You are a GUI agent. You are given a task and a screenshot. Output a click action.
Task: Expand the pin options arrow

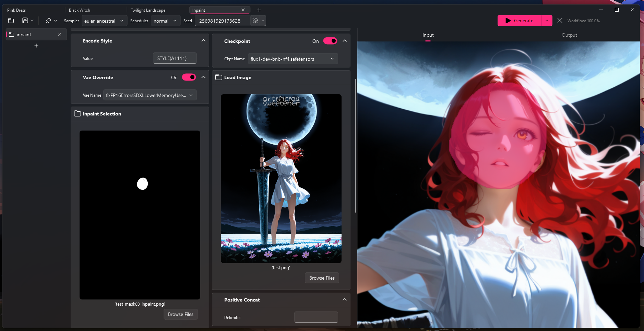point(56,21)
